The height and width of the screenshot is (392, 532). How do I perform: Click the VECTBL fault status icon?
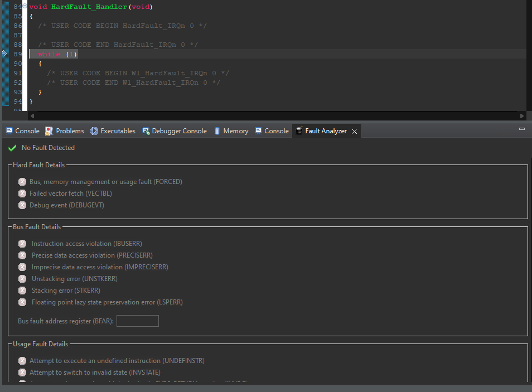(x=22, y=193)
